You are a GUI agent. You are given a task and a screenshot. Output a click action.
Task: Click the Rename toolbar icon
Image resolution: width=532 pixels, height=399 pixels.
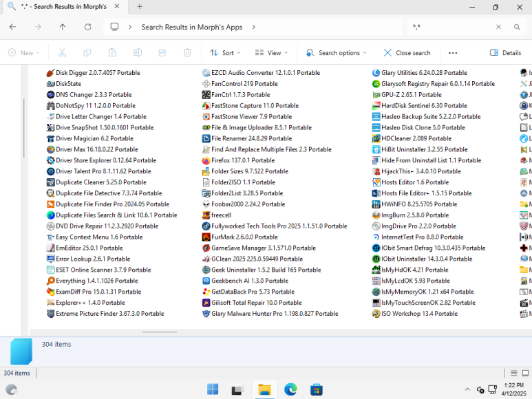coord(138,52)
